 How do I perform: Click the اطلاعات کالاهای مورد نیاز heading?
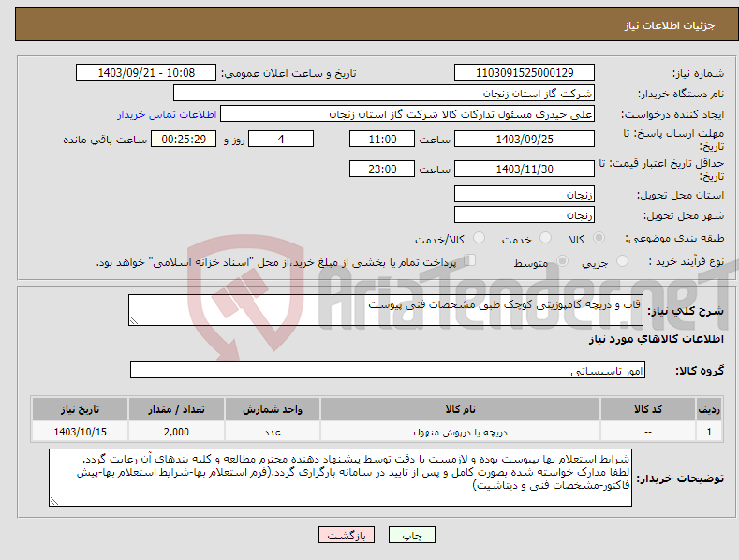pos(656,339)
